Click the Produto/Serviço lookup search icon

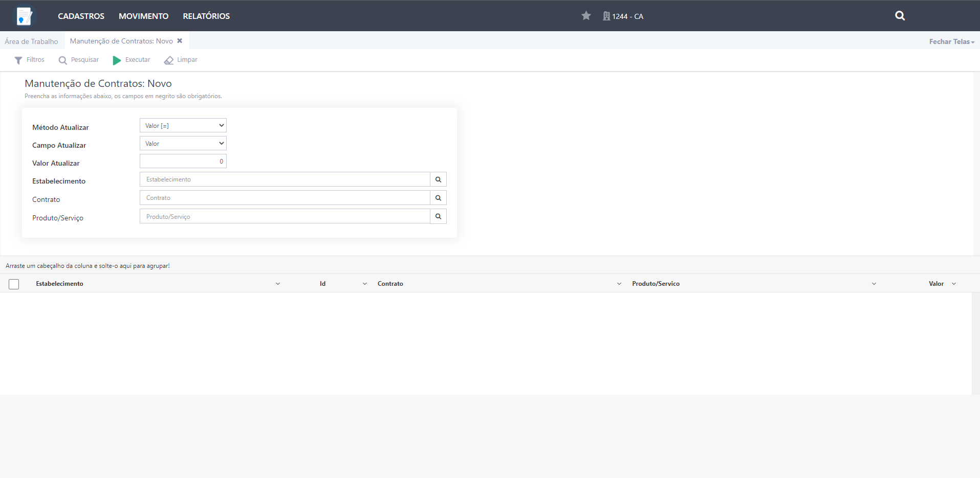coord(439,216)
